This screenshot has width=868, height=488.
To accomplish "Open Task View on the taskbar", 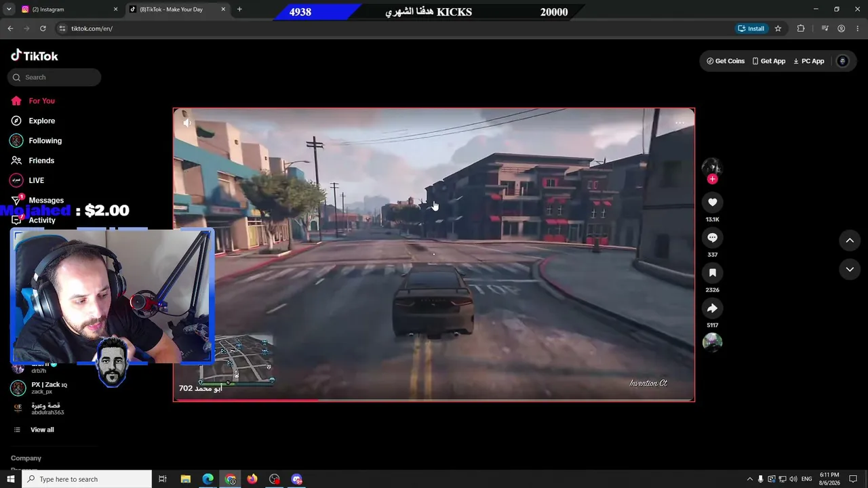I will click(163, 479).
